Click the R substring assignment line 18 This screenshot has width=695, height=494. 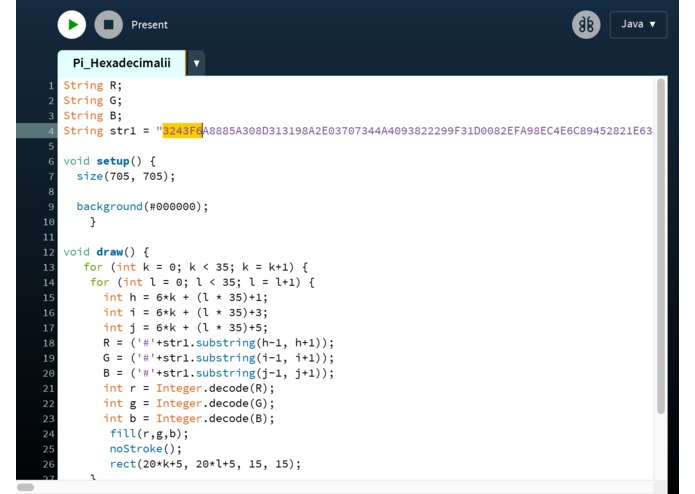(x=218, y=343)
